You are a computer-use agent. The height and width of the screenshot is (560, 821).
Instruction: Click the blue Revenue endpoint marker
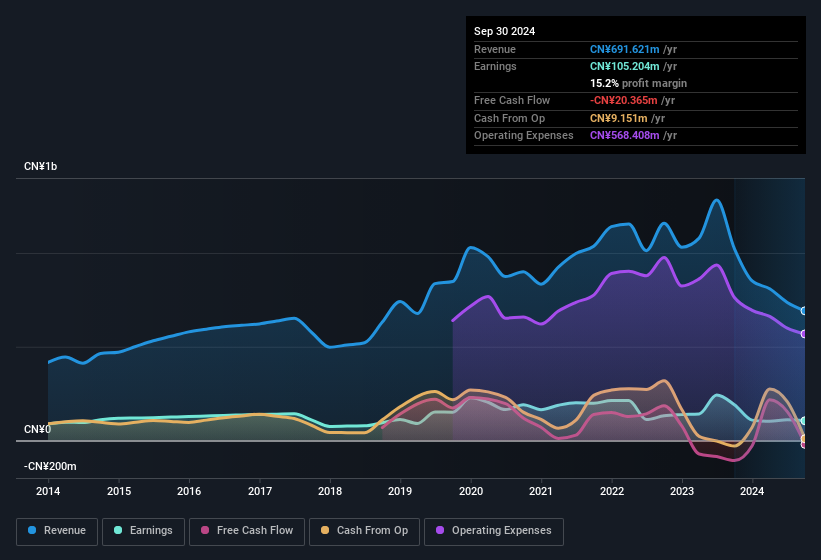(x=804, y=311)
